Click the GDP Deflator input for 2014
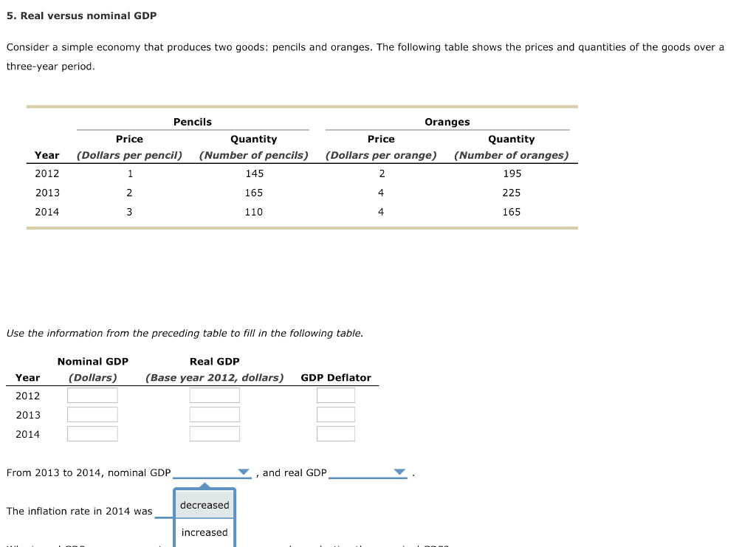 pyautogui.click(x=336, y=433)
